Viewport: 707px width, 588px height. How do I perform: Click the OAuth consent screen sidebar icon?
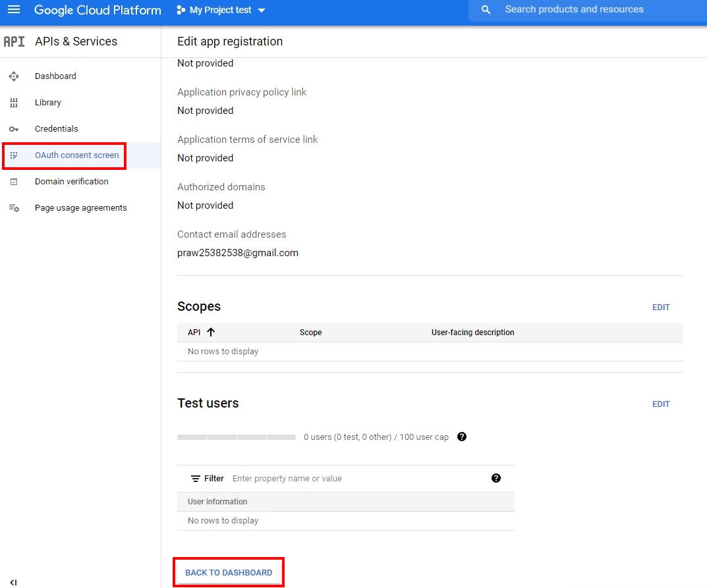[x=14, y=155]
